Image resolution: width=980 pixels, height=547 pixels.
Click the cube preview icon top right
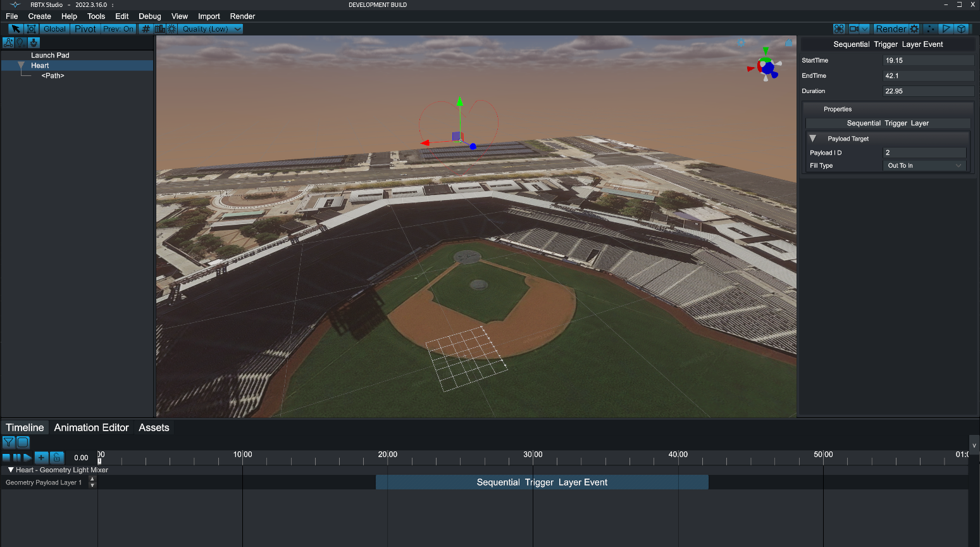tap(962, 28)
